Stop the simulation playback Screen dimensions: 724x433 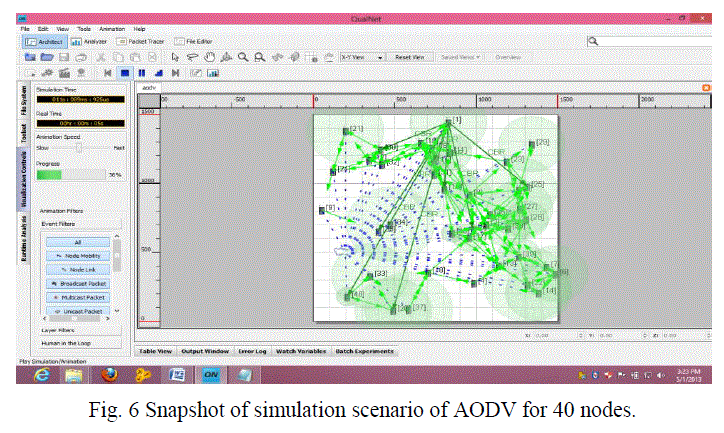click(125, 72)
